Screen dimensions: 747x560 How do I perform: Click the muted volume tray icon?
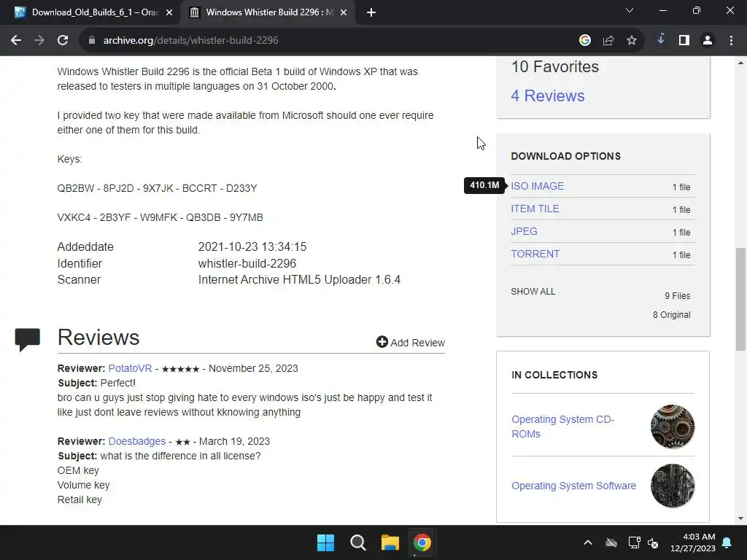point(653,542)
